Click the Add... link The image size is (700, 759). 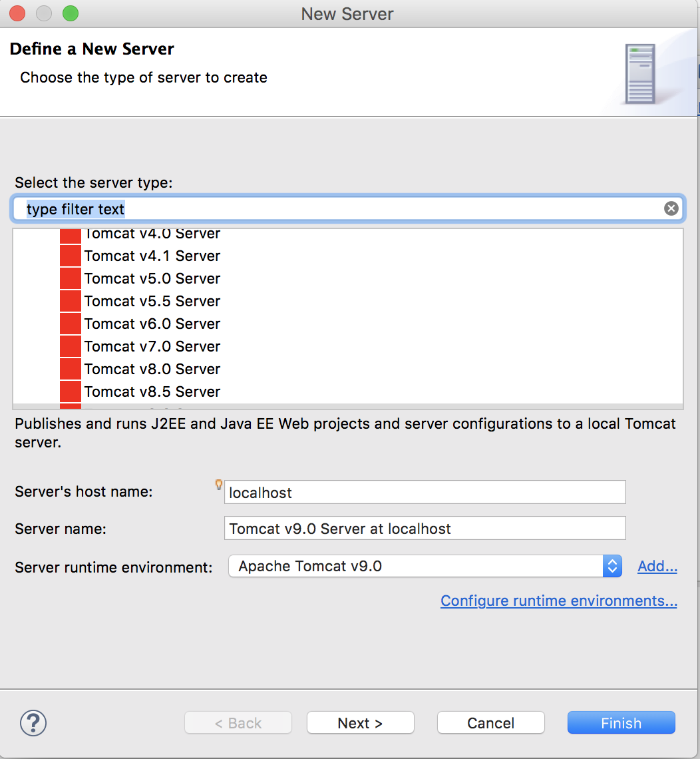pyautogui.click(x=657, y=566)
